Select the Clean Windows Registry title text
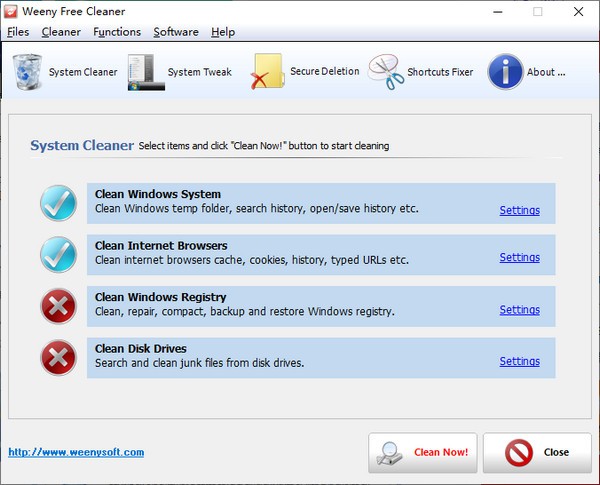The image size is (600, 485). [x=160, y=297]
